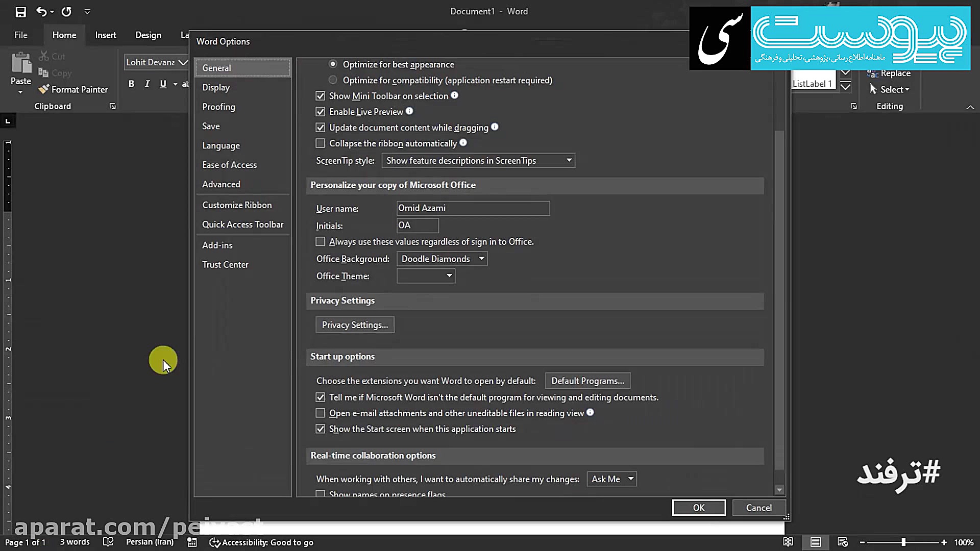Click info icon beside Enable Live Preview

coord(409,111)
